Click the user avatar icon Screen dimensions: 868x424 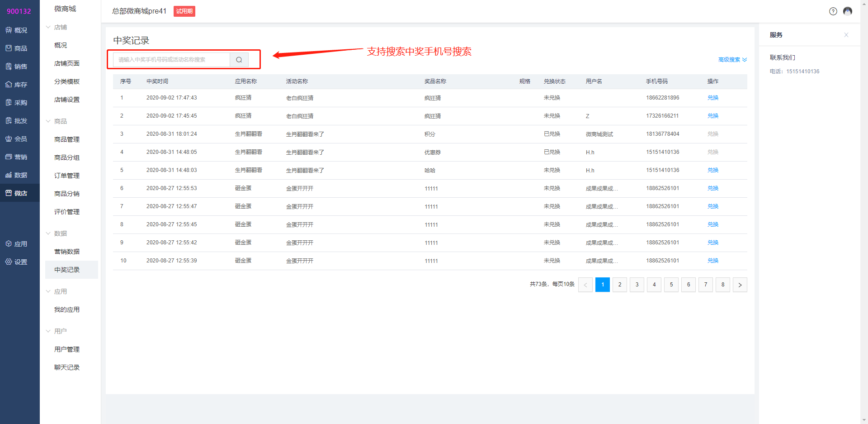click(848, 11)
